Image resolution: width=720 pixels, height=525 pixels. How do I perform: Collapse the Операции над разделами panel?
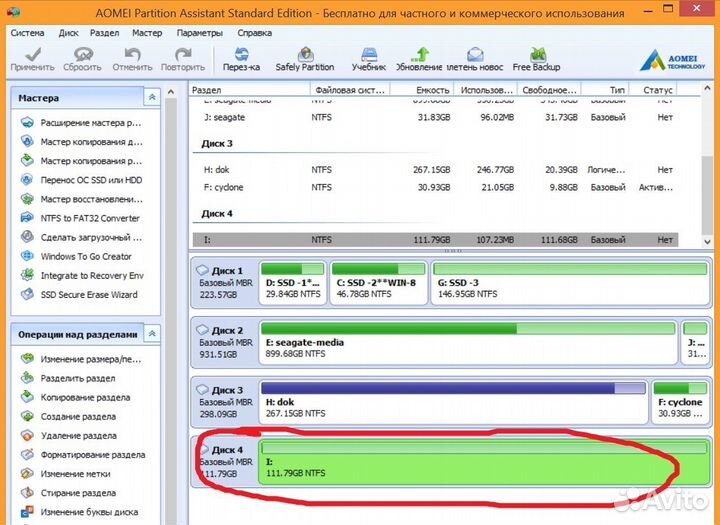tap(151, 334)
